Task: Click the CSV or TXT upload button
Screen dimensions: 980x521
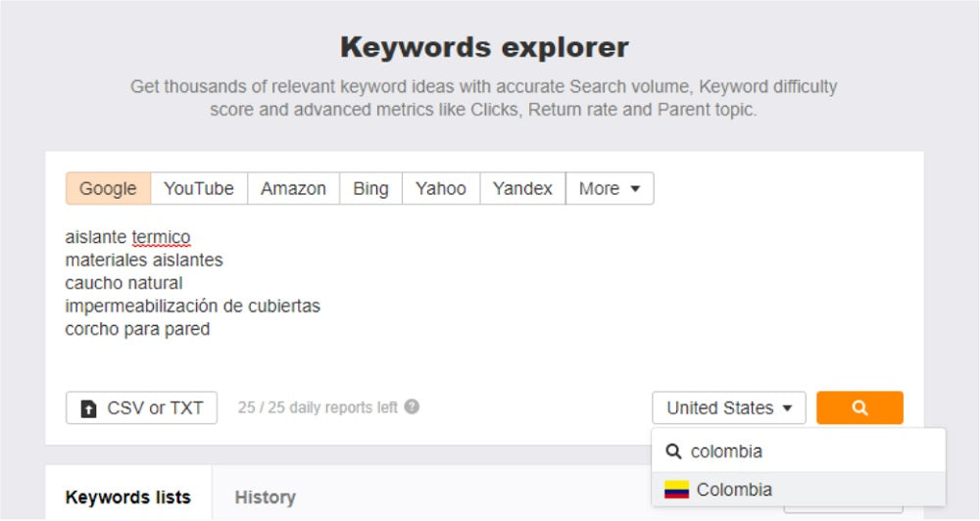Action: tap(142, 408)
